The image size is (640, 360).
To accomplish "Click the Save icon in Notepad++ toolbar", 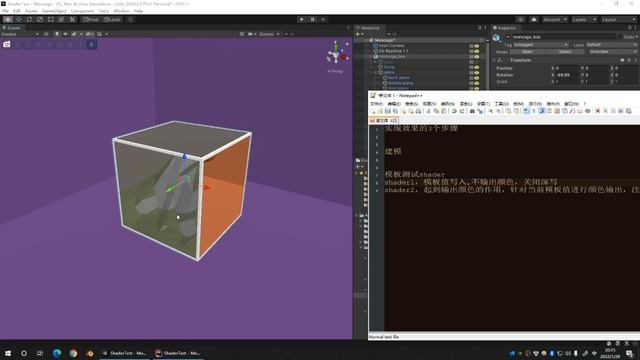I will [x=388, y=111].
